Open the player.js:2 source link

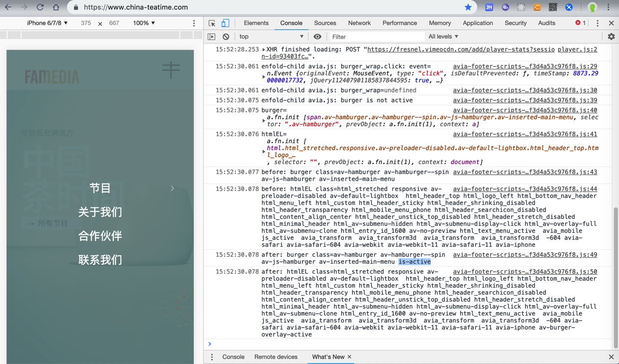[577, 49]
